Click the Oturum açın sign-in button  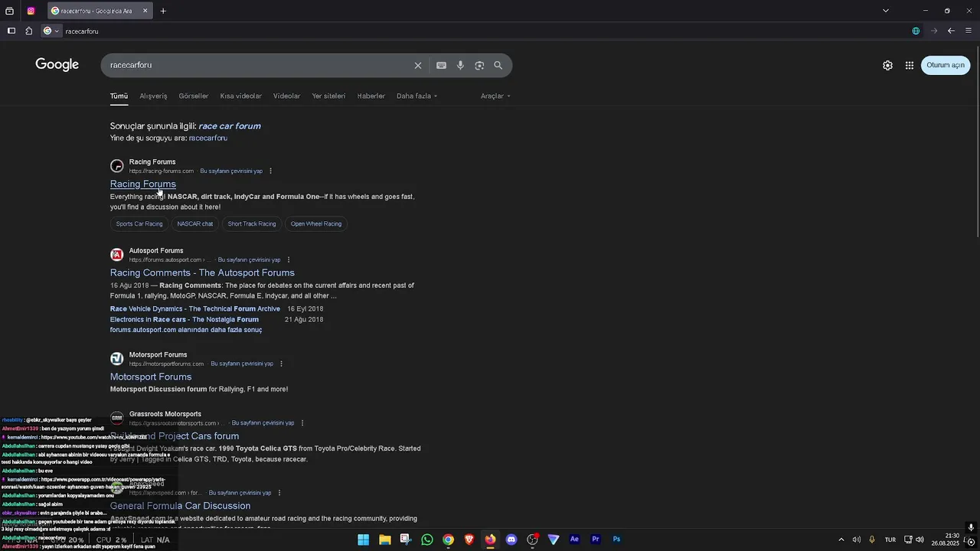click(x=946, y=65)
